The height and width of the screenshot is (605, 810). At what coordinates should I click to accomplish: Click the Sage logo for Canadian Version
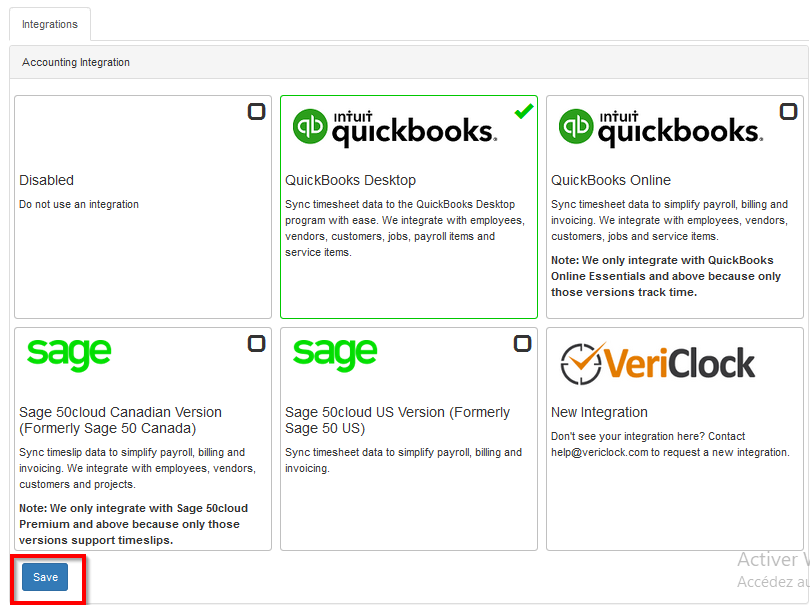pyautogui.click(x=69, y=354)
